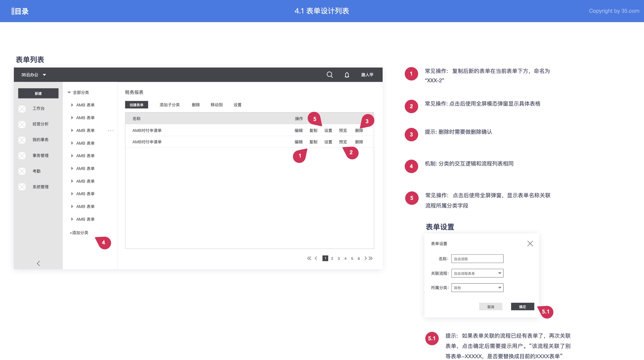This screenshot has width=644, height=360.
Task: Click the 我的事务 sidebar icon
Action: point(22,140)
